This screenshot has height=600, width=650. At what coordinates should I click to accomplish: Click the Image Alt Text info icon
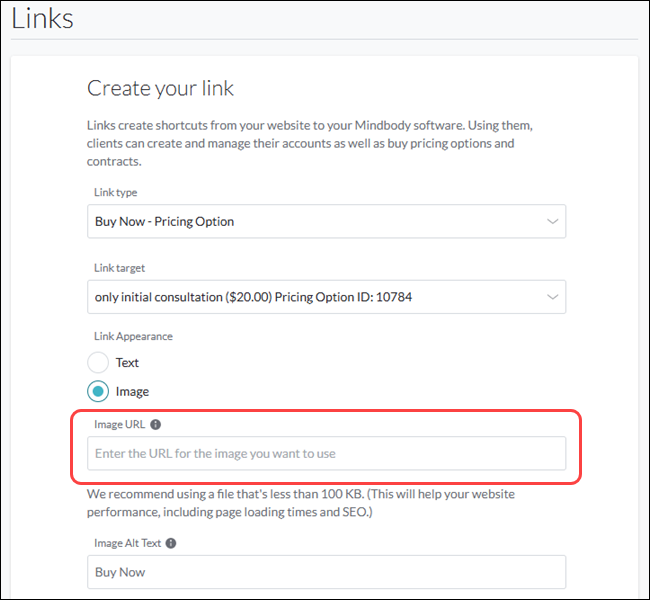pos(171,543)
